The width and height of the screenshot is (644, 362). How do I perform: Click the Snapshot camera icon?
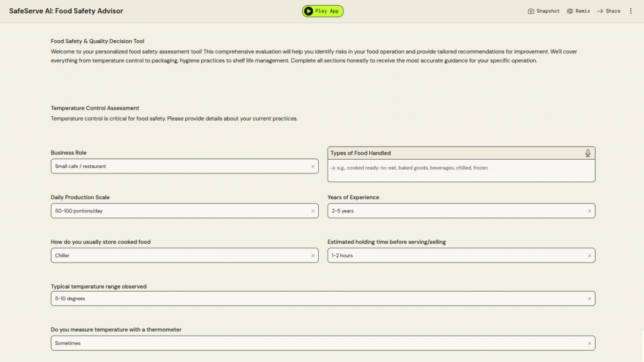tap(531, 11)
